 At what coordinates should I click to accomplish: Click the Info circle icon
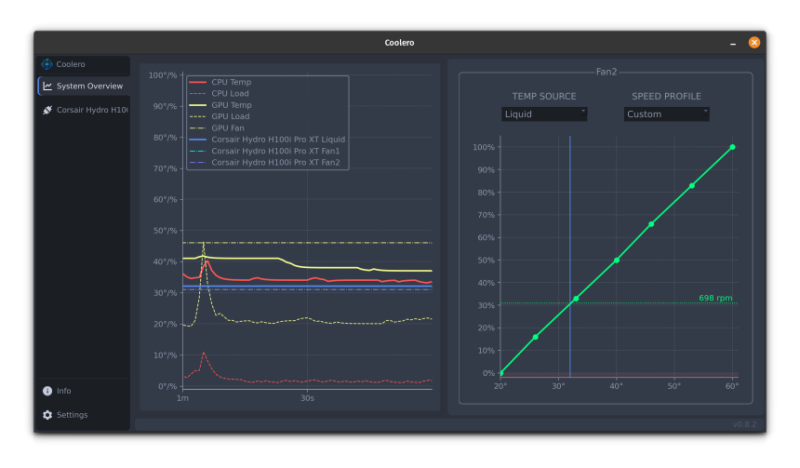pos(47,391)
